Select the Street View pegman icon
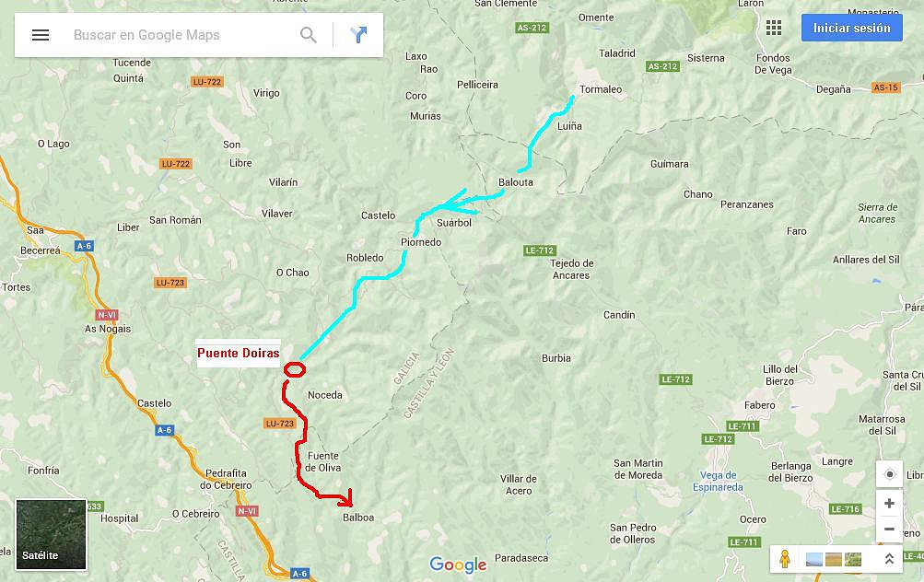Screen dimensions: 924x582 [x=784, y=558]
